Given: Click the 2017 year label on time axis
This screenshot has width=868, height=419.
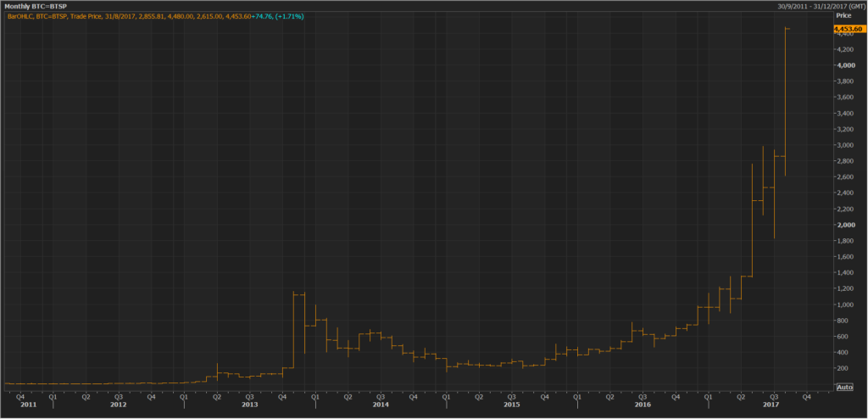Looking at the screenshot, I should pyautogui.click(x=771, y=405).
